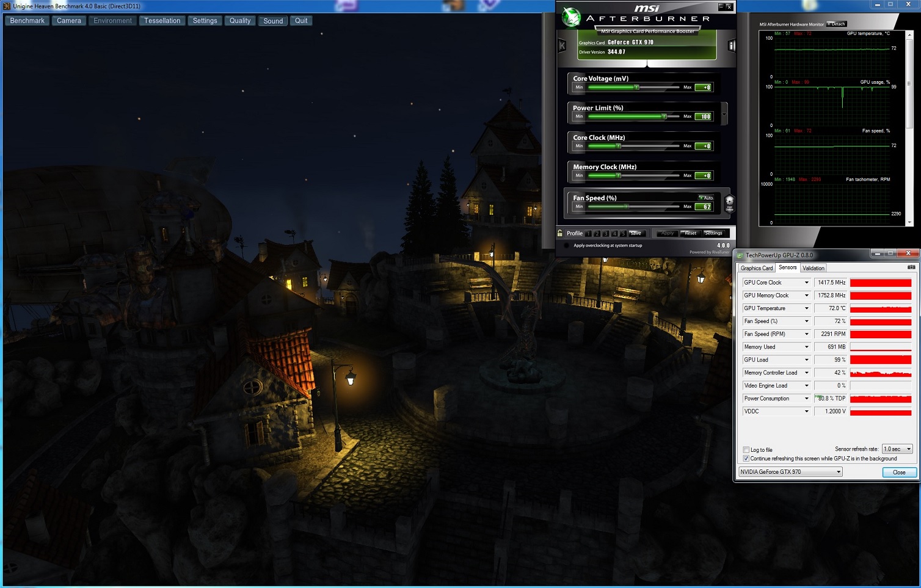The width and height of the screenshot is (921, 588).
Task: Select Afterburner profile slot 4
Action: [x=614, y=233]
